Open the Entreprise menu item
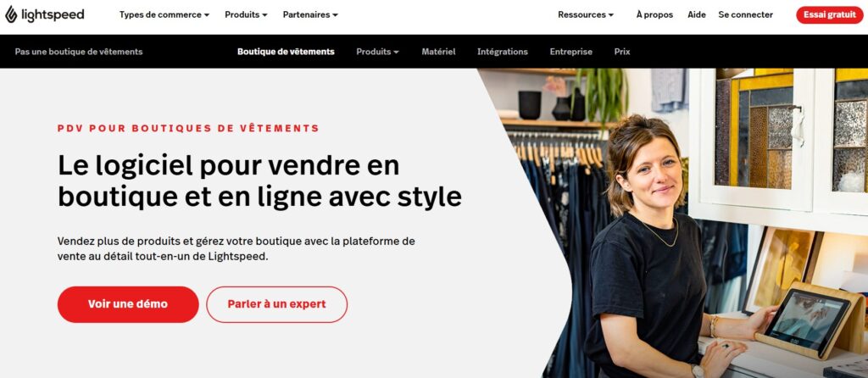 (x=570, y=52)
